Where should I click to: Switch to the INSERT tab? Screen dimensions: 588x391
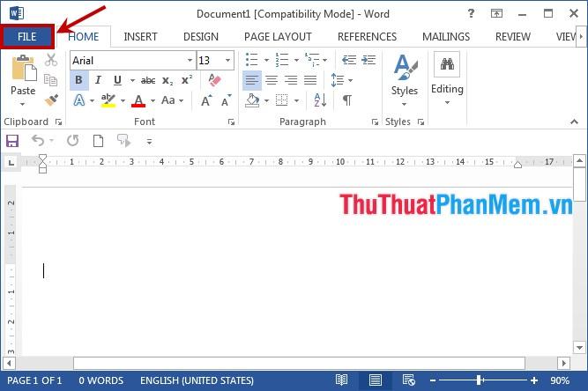coord(141,37)
